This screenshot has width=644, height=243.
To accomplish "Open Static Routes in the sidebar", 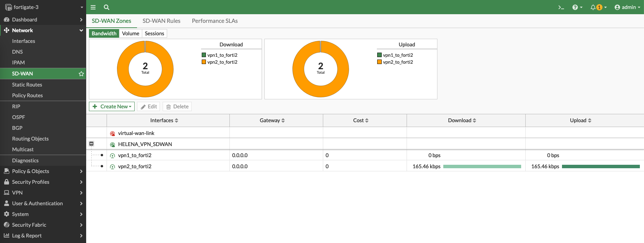I will pos(27,85).
